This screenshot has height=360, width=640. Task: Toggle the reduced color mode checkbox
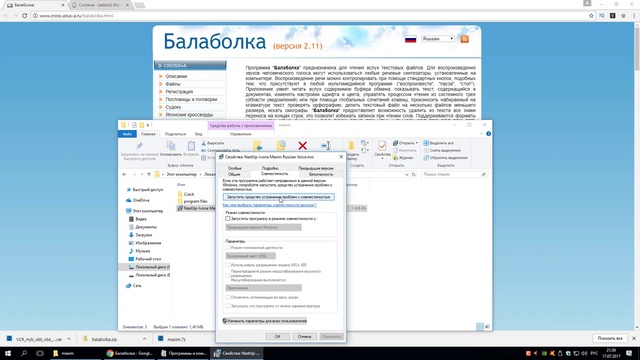coord(228,248)
